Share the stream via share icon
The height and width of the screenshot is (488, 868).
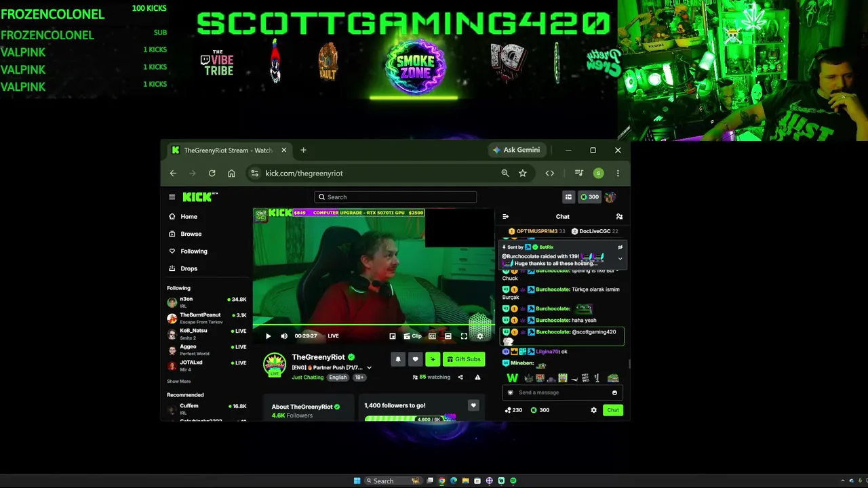[x=460, y=378]
